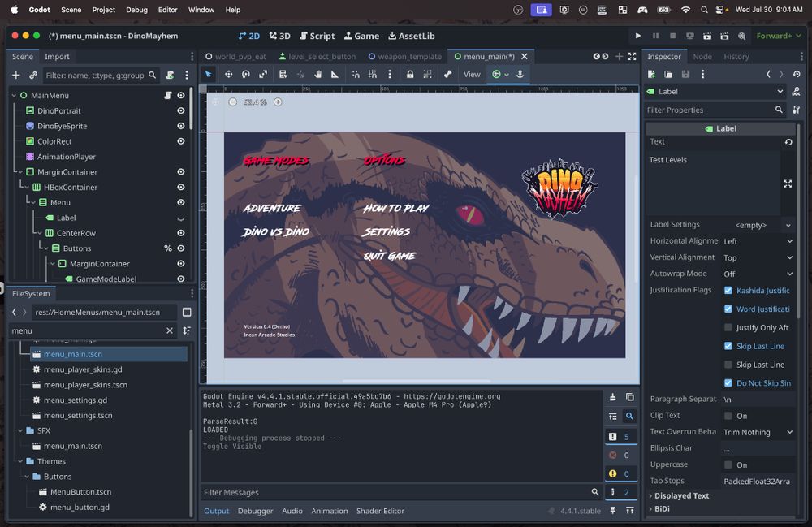This screenshot has height=527, width=812.
Task: Open the Debugger bottom panel tab
Action: pos(255,511)
